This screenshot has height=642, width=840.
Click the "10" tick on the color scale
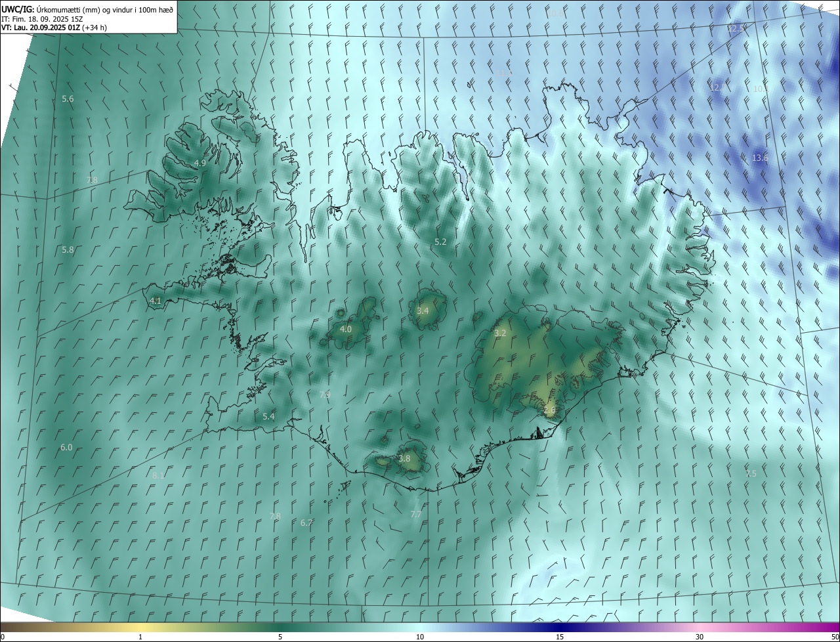click(420, 637)
